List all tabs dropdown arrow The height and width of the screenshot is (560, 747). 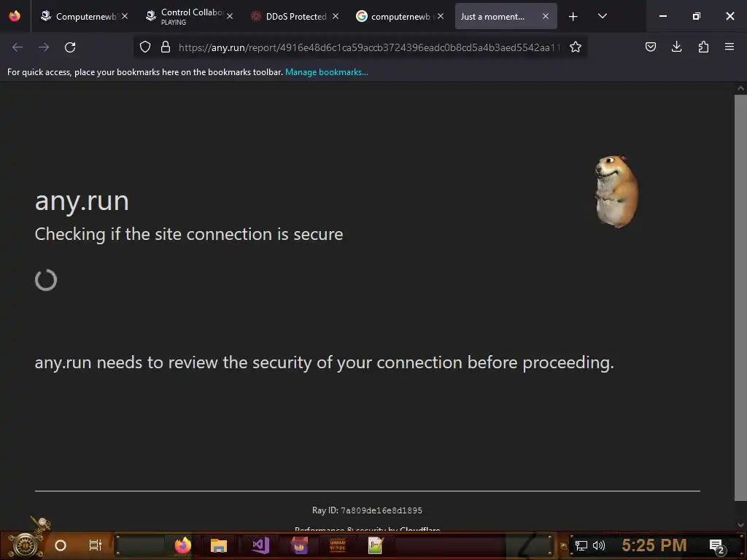click(x=602, y=16)
